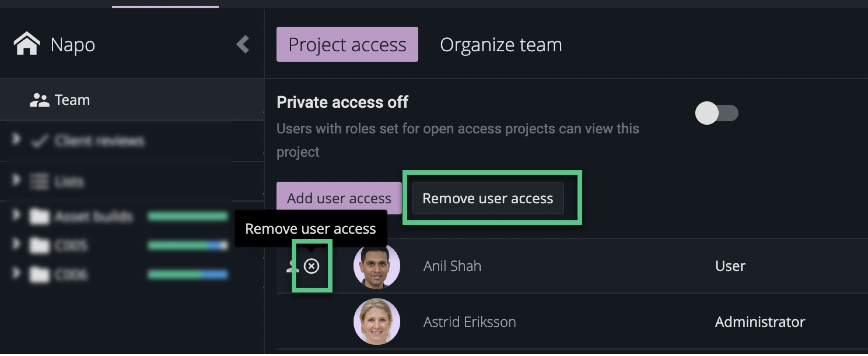Toggle the Private access switch

click(716, 113)
